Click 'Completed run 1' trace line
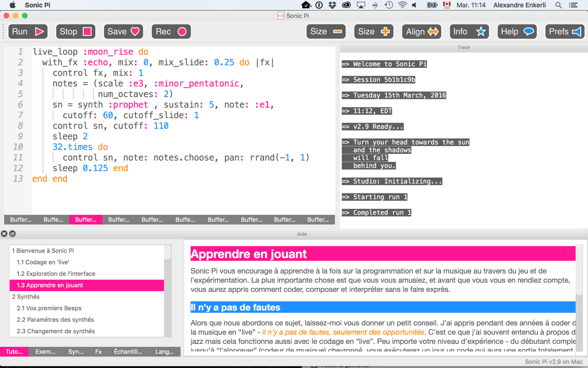The height and width of the screenshot is (368, 588). click(x=376, y=213)
